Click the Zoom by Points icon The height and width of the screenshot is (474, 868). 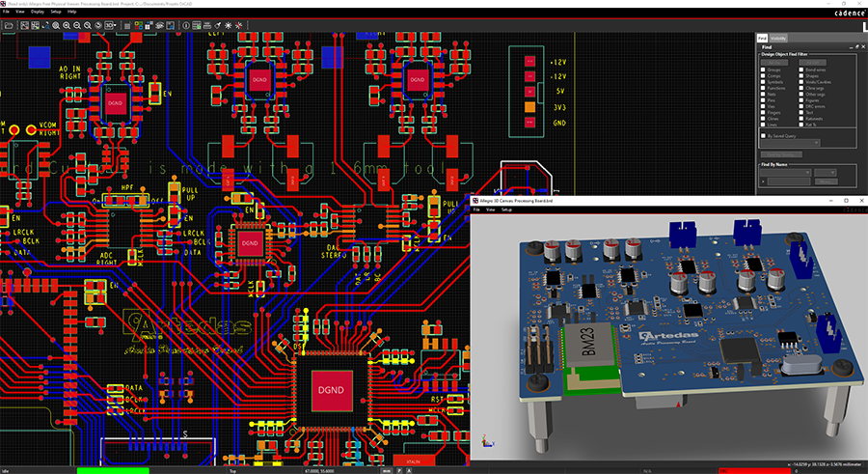click(x=45, y=25)
